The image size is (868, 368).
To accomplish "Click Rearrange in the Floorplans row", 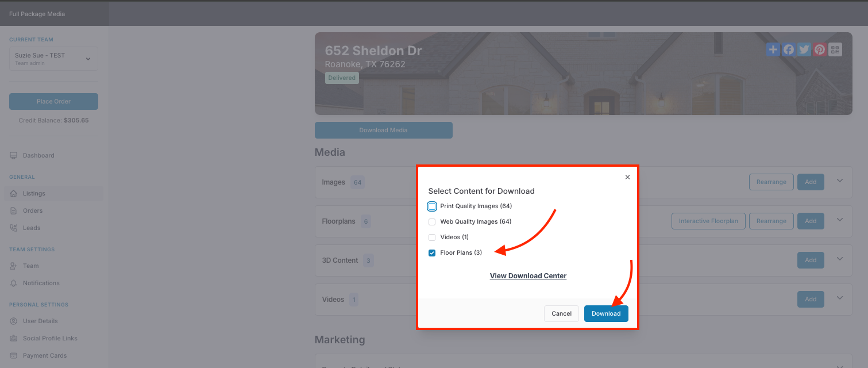I will [x=771, y=221].
